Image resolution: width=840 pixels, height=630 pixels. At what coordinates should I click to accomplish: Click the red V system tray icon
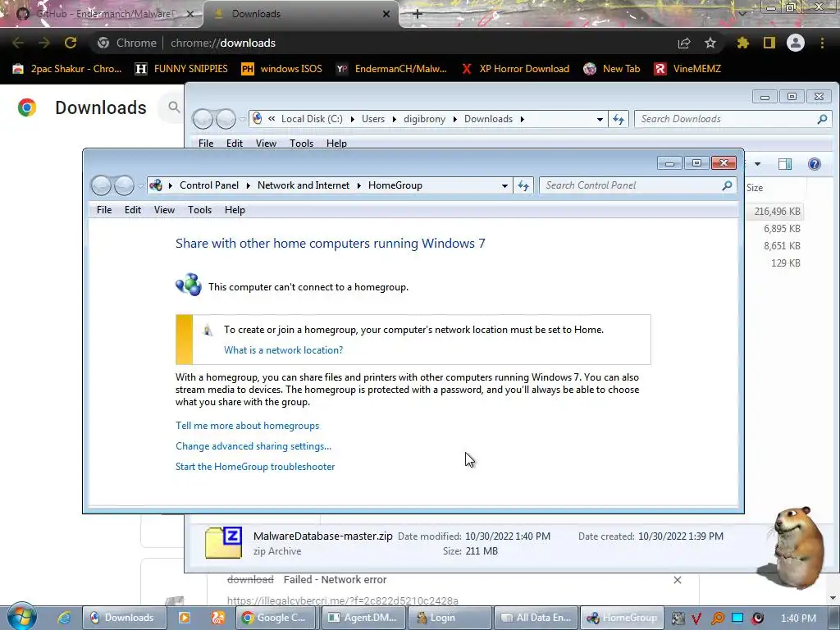[696, 619]
